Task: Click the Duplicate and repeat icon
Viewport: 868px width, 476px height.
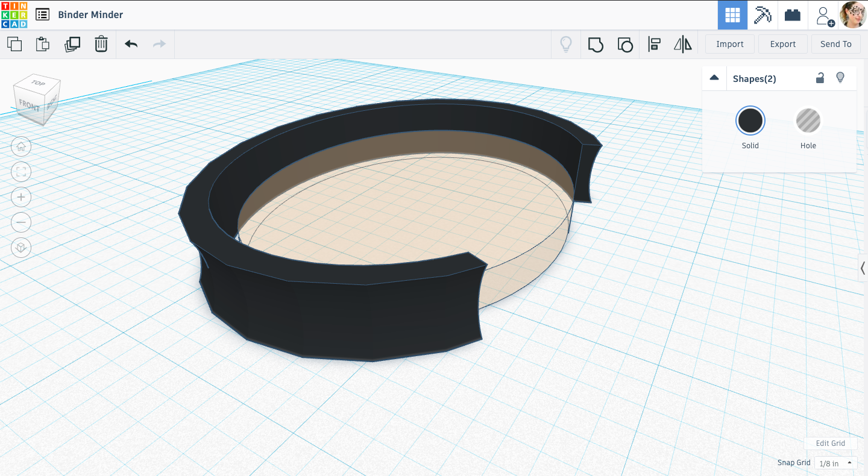Action: (x=72, y=44)
